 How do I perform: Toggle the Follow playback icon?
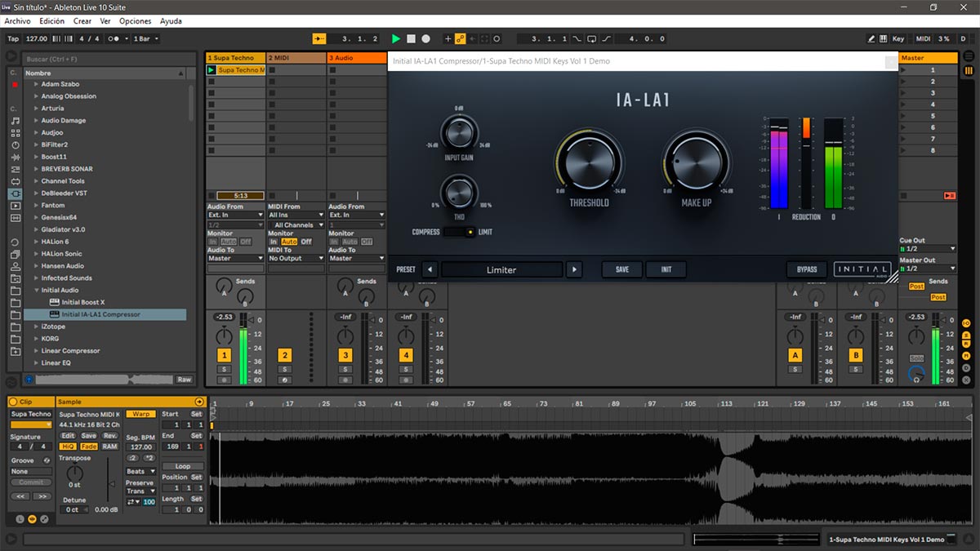click(x=319, y=38)
